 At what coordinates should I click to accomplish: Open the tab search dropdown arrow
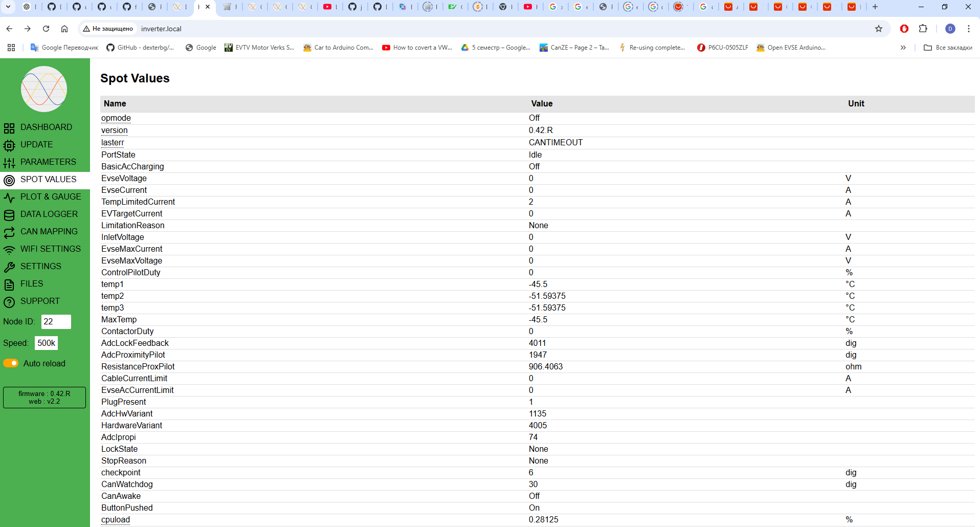coord(9,7)
